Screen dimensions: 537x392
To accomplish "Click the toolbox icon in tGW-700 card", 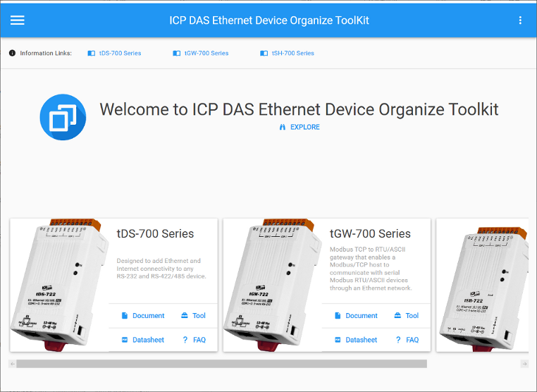I will click(x=397, y=315).
